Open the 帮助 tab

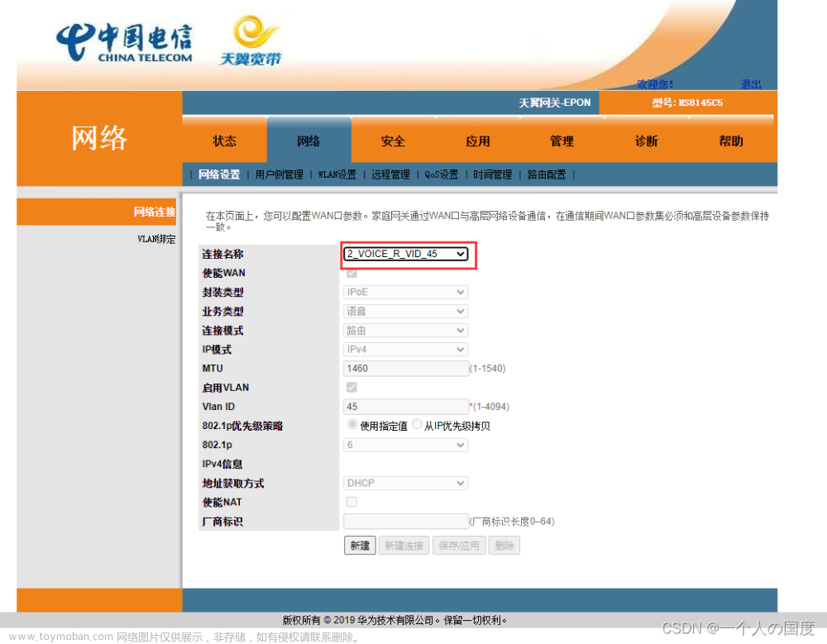coord(731,141)
